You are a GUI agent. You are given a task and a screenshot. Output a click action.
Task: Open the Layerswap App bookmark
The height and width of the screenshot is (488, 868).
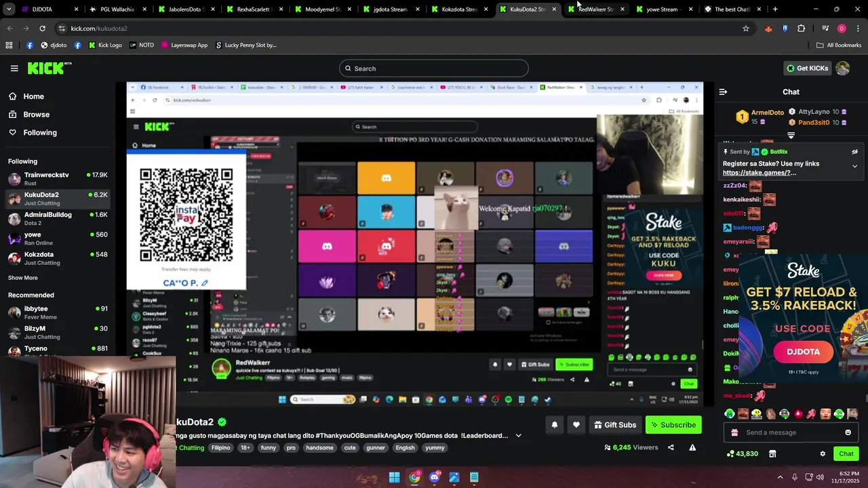click(184, 45)
